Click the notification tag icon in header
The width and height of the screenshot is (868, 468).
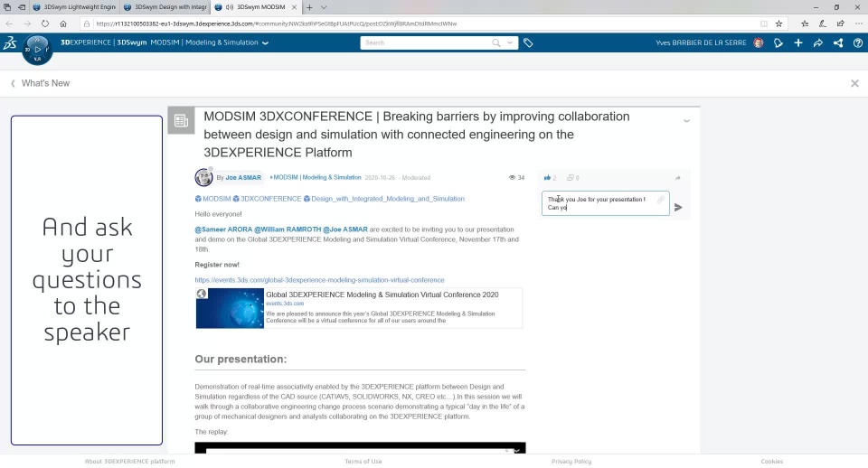778,42
